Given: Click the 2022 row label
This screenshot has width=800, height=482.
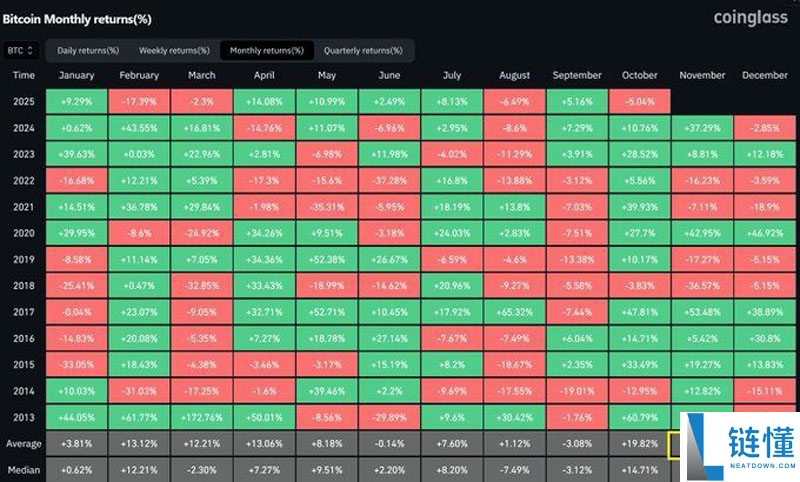Looking at the screenshot, I should tap(23, 181).
